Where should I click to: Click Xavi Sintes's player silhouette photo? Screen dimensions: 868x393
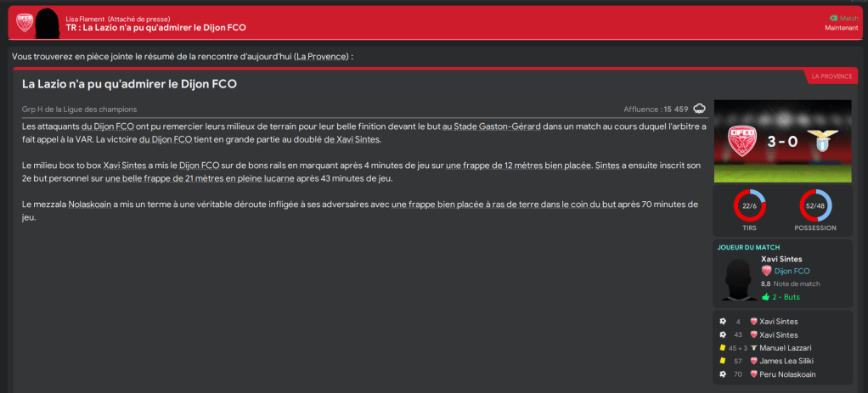click(x=736, y=278)
